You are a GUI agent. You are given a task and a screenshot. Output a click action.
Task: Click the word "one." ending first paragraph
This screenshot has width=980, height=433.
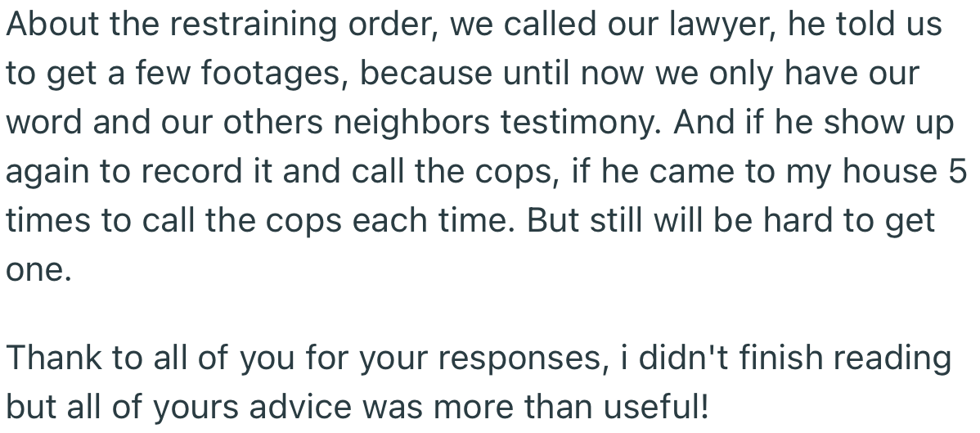point(38,269)
